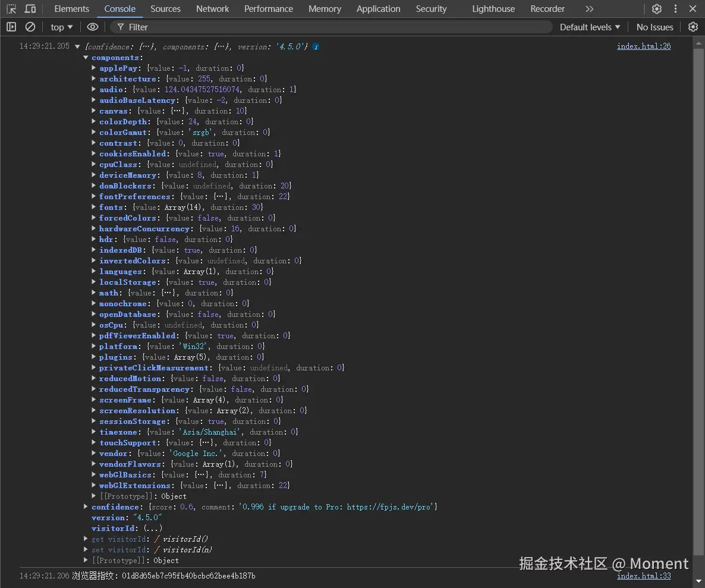Expand the applePay entry

(x=93, y=68)
